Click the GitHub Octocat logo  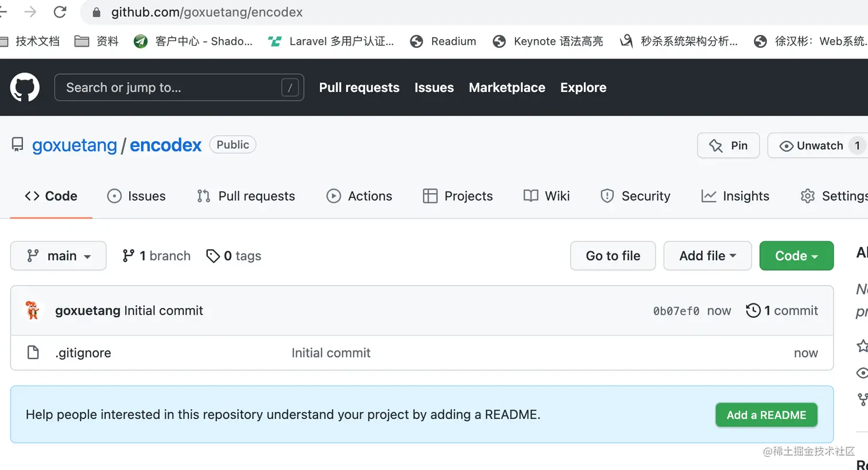(x=25, y=87)
